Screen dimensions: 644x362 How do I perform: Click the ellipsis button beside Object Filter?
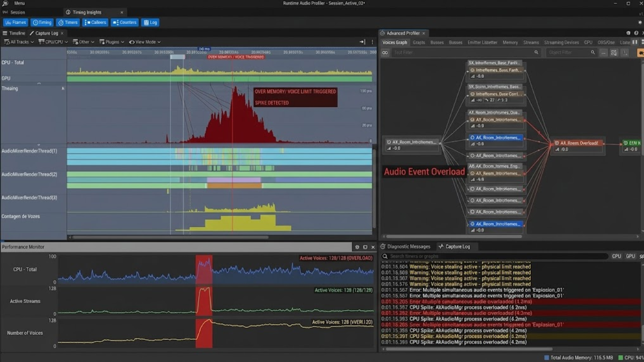[603, 52]
